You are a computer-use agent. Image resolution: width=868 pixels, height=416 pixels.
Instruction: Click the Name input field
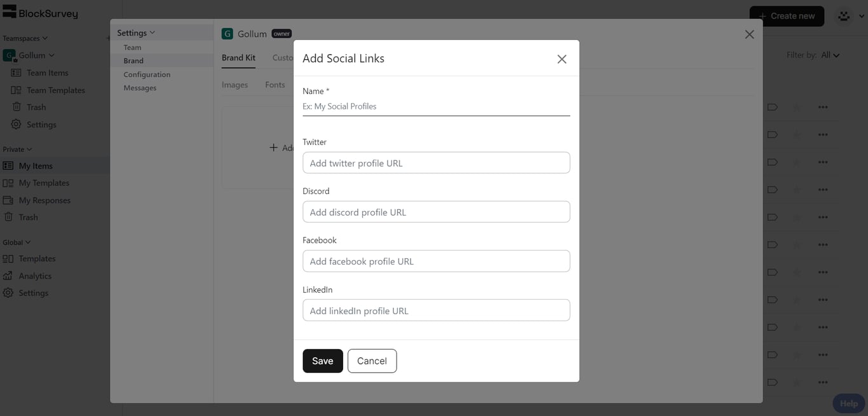(436, 107)
